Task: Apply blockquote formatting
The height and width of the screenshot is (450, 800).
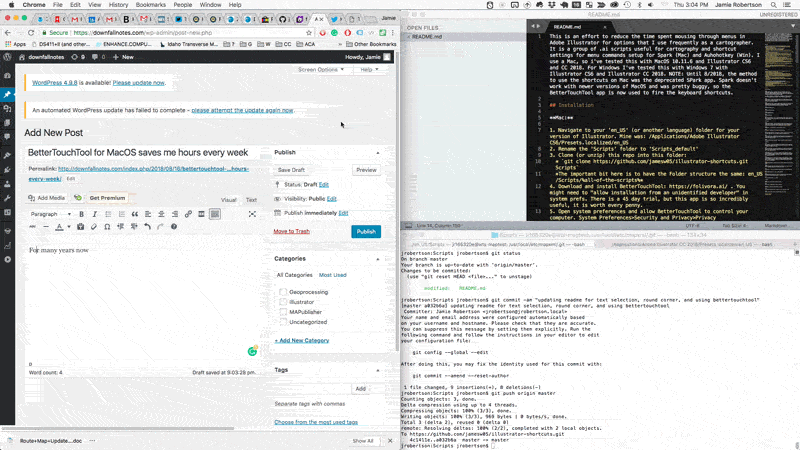Action: click(135, 214)
